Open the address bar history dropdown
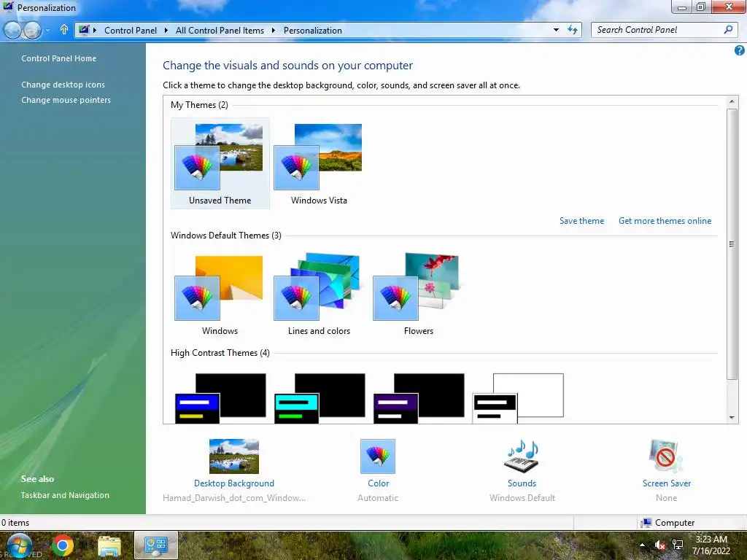 coord(556,30)
